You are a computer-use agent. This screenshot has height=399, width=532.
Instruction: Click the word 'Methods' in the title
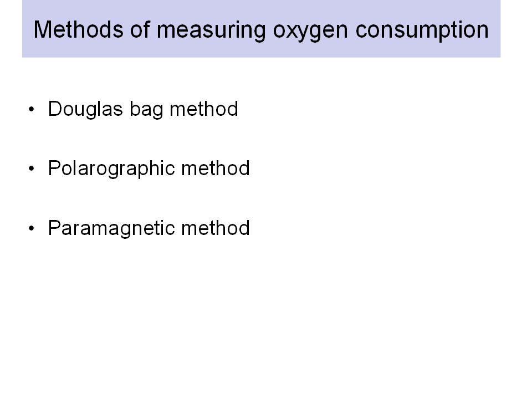[x=78, y=29]
